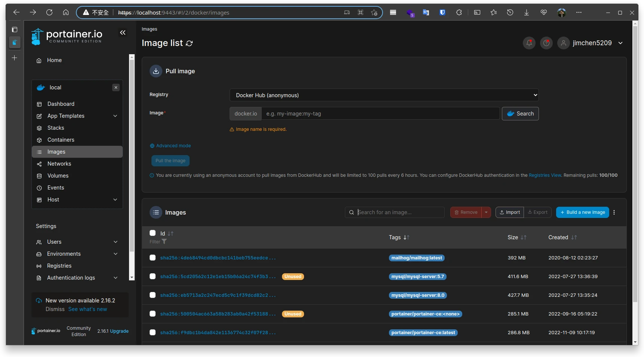Collapse the Portainer sidebar
Screen dimensions: 644x357
tap(123, 33)
